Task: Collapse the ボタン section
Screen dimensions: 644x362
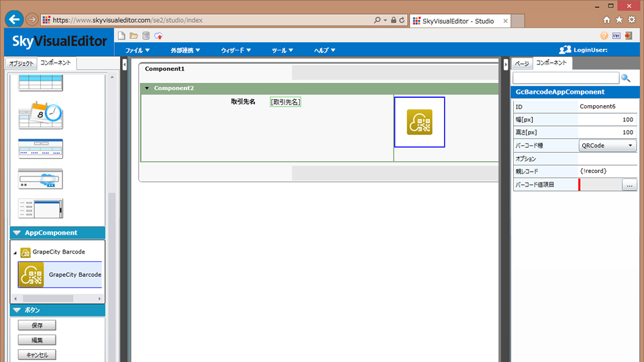Action: tap(17, 310)
